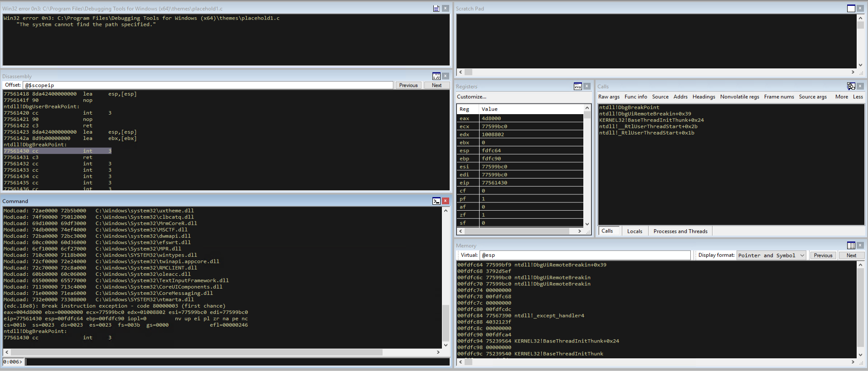Click Next in the Disassembly panel
Image resolution: width=868 pixels, height=371 pixels.
(436, 85)
